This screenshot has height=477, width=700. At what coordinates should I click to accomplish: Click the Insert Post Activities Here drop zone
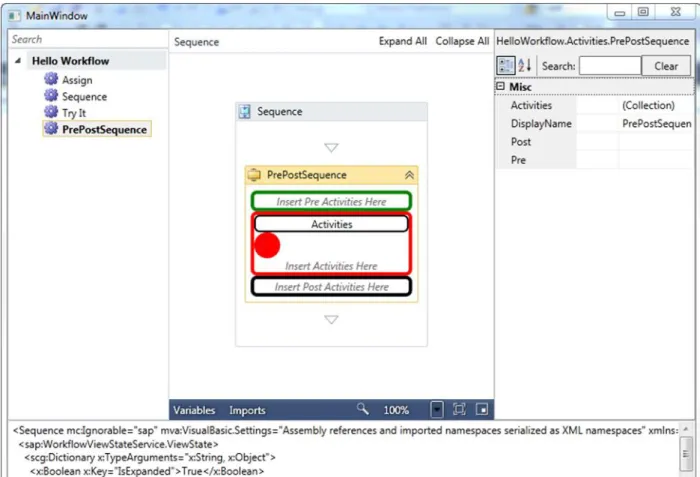(x=331, y=287)
